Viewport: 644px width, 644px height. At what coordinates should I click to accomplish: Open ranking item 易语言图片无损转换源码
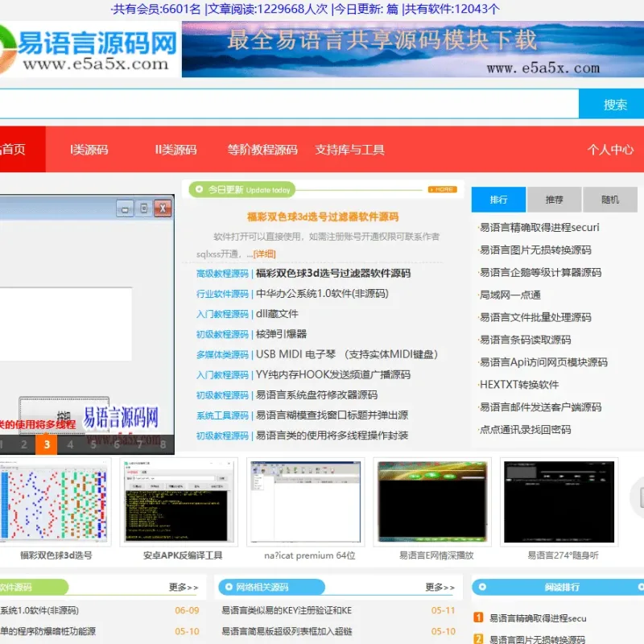pyautogui.click(x=535, y=250)
